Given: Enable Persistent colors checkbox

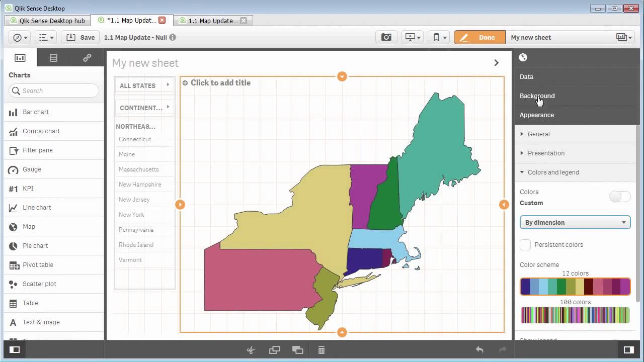Looking at the screenshot, I should (525, 245).
